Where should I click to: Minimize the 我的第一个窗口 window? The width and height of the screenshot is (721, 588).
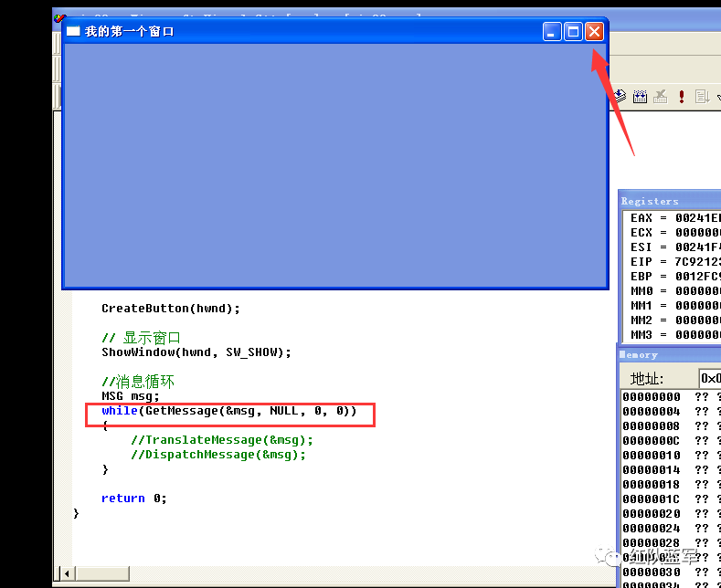[x=552, y=32]
